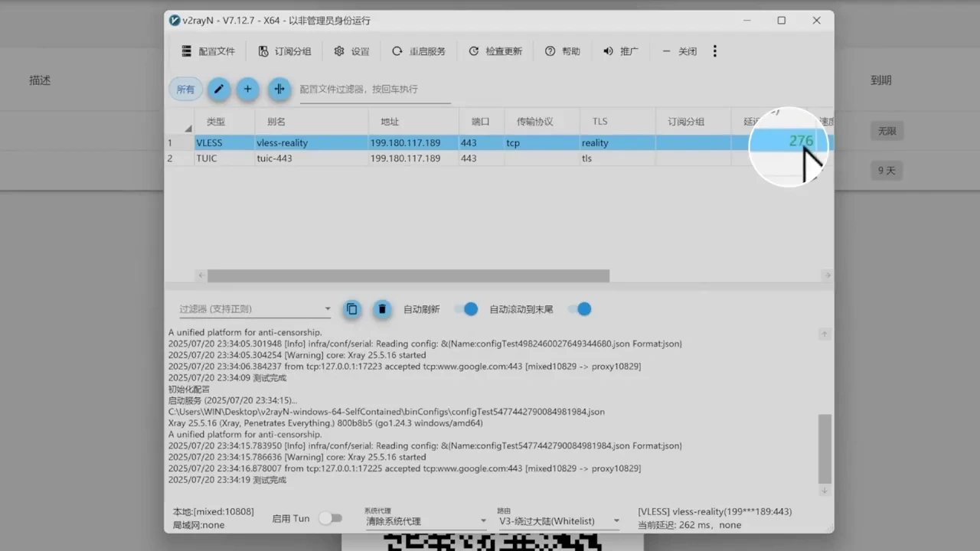The image size is (980, 551).
Task: Enable the 启用 Tun switch
Action: point(330,518)
